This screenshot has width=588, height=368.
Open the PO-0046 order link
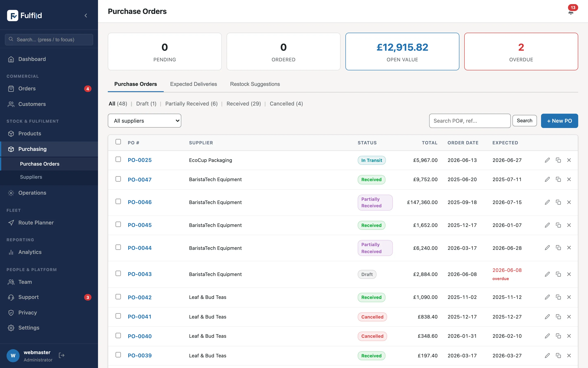[x=140, y=202]
